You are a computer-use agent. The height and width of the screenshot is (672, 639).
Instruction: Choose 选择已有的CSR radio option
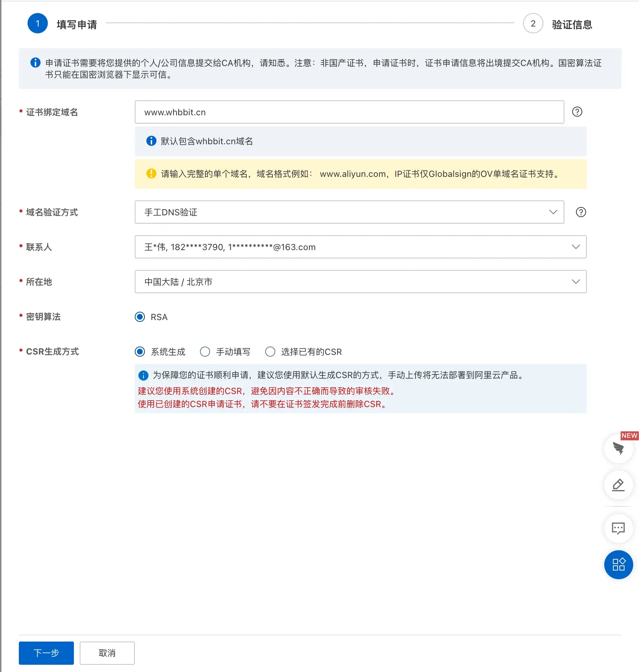click(x=270, y=352)
